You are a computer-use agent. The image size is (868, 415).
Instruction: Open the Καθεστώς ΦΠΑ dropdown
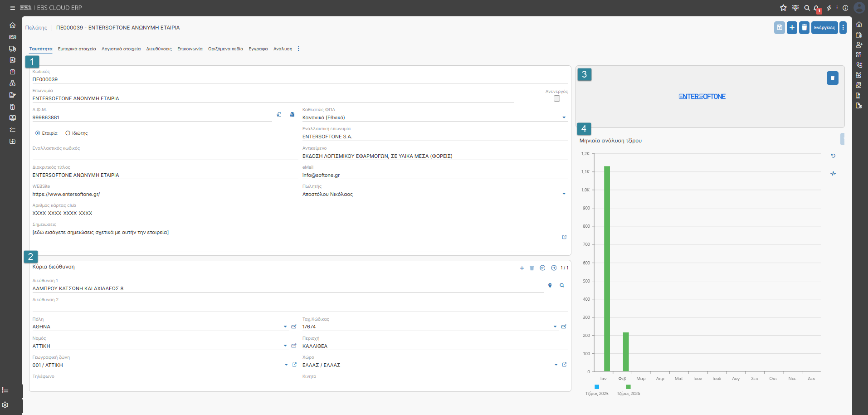564,117
